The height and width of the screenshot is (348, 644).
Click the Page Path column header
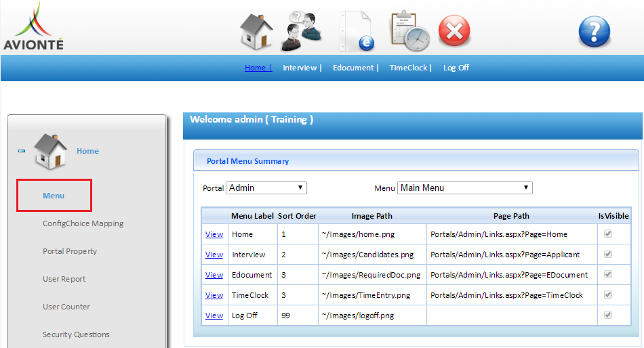pyautogui.click(x=511, y=216)
